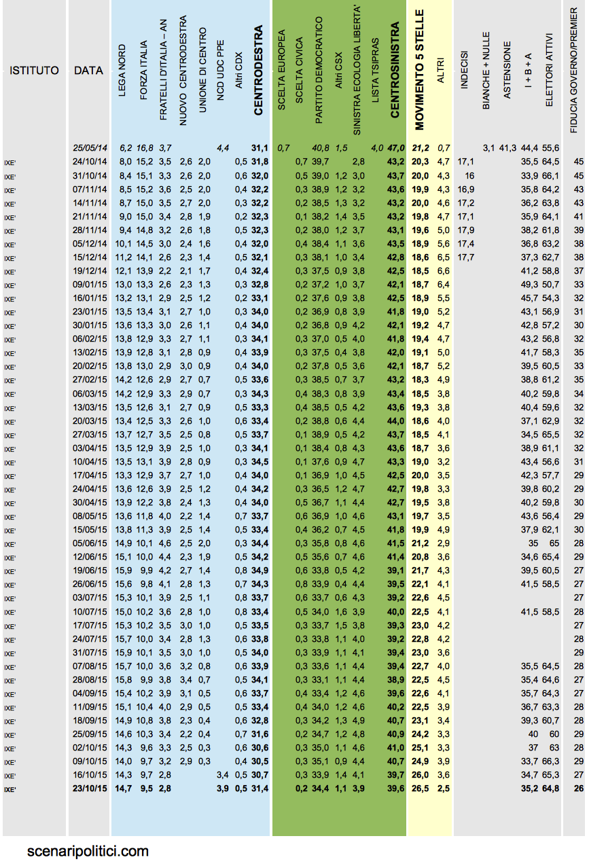Click Lega Nord value 14,7 in 23/10/15 row
Viewport: 589px width, 868px height.
(124, 789)
